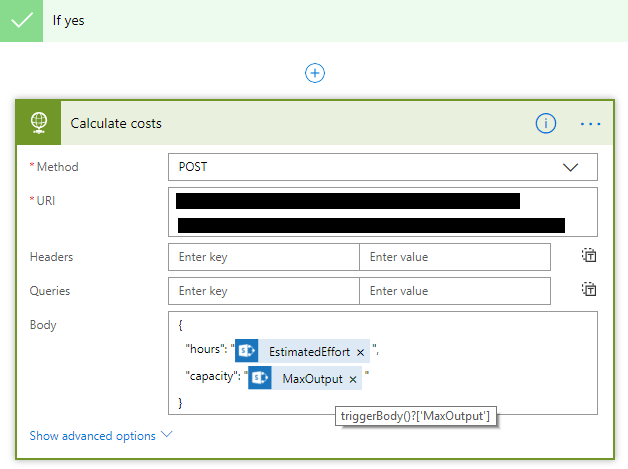Open info icon on Calculate costs
This screenshot has width=628, height=469.
[545, 123]
